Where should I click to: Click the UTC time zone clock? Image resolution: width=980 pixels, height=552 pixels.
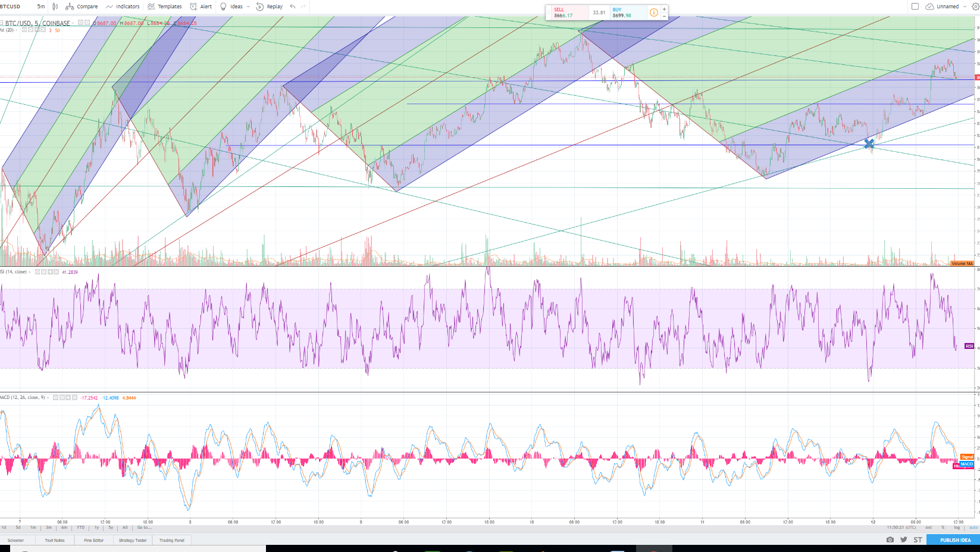pyautogui.click(x=901, y=528)
